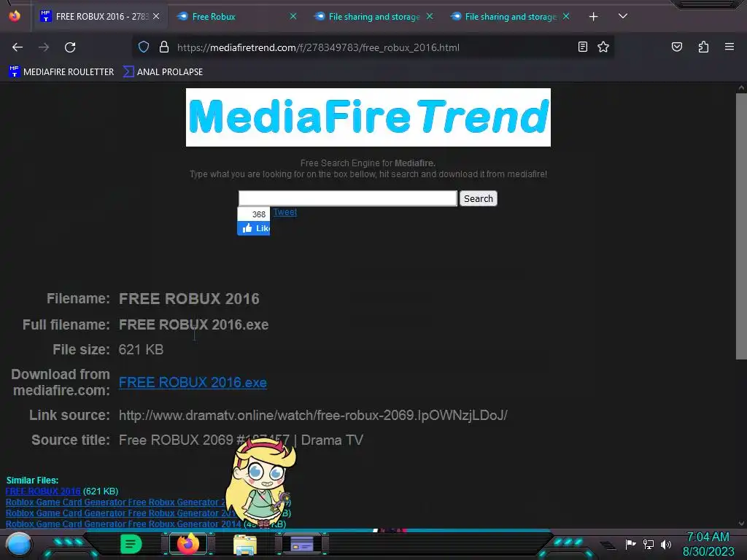
Task: Open a new tab with plus button
Action: point(593,17)
